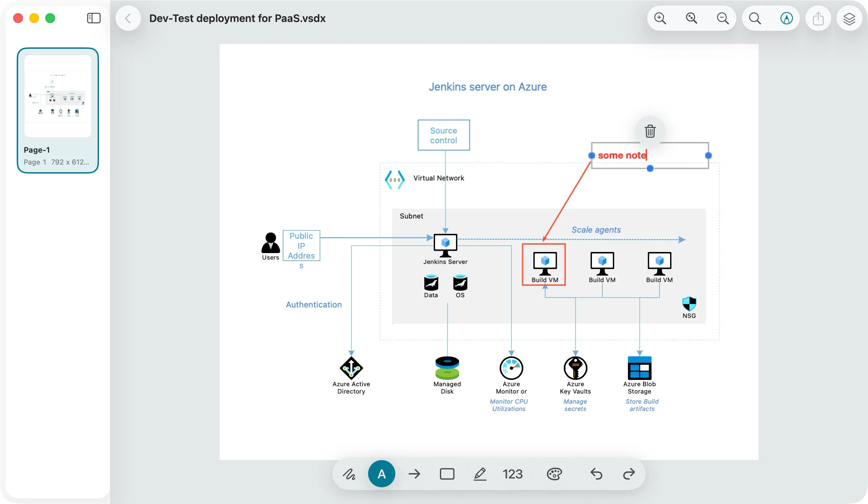Click the Jenkins Server VM icon
Screen dimensions: 868x504
click(x=446, y=245)
